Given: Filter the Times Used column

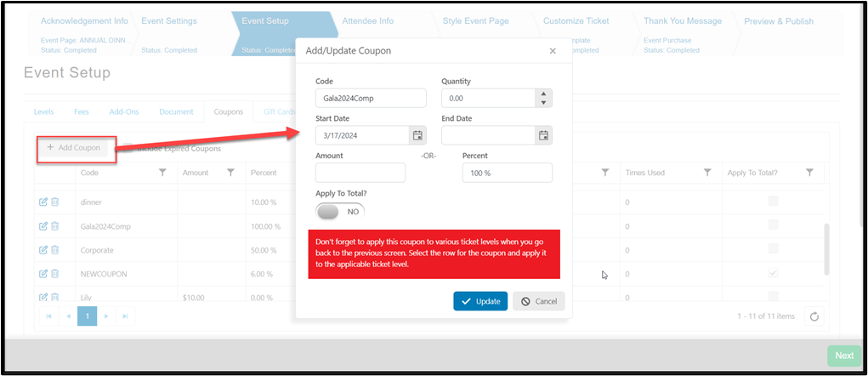Looking at the screenshot, I should (x=707, y=173).
